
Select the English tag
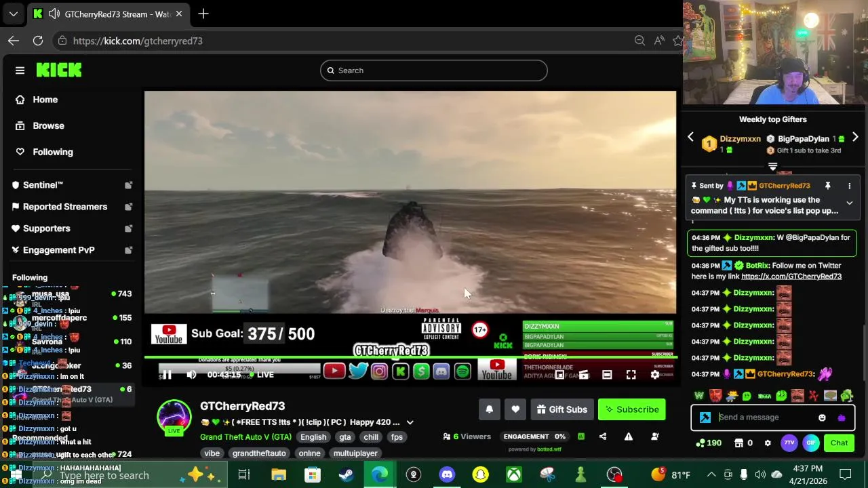pos(313,437)
